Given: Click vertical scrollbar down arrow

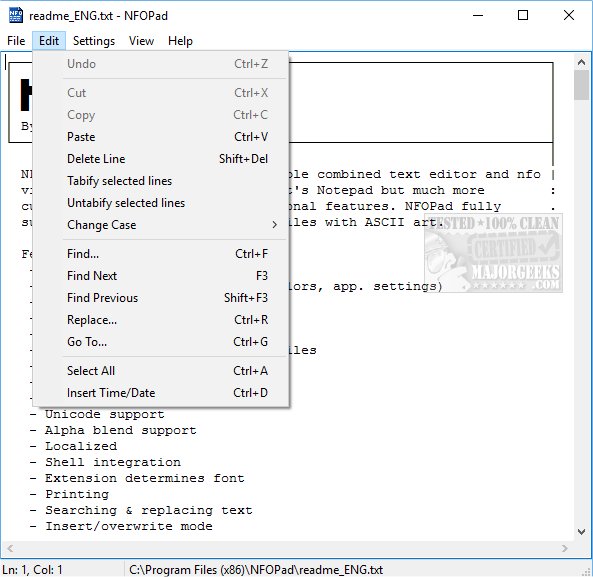Looking at the screenshot, I should (582, 532).
